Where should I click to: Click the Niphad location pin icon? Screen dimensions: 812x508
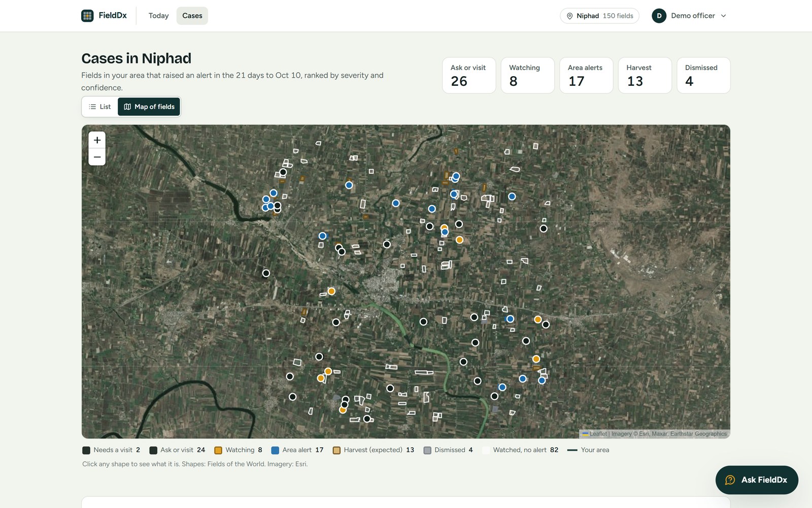coord(569,16)
